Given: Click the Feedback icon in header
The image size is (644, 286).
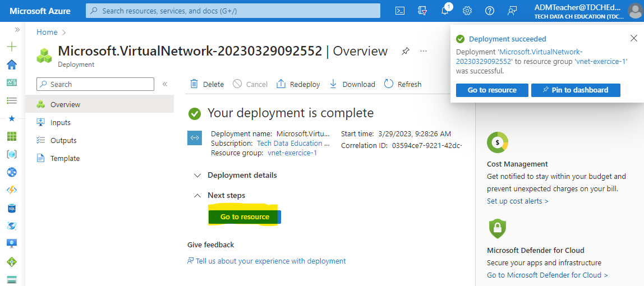Looking at the screenshot, I should click(x=512, y=11).
